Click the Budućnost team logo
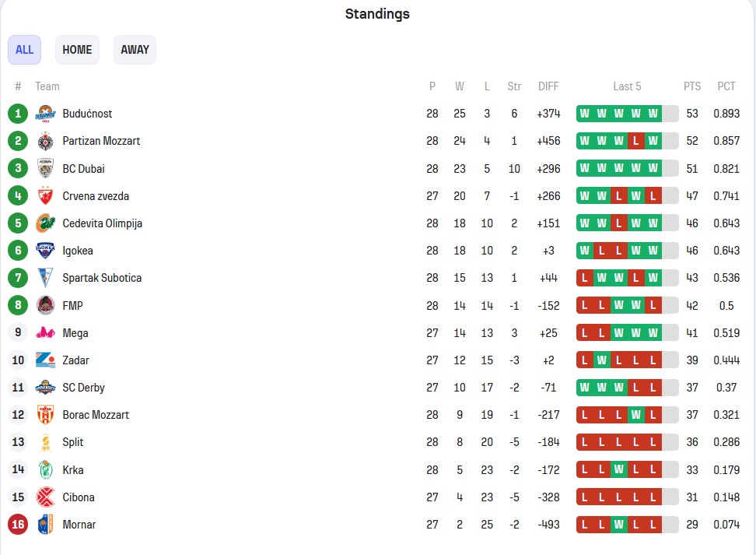756x555 pixels. coord(45,114)
